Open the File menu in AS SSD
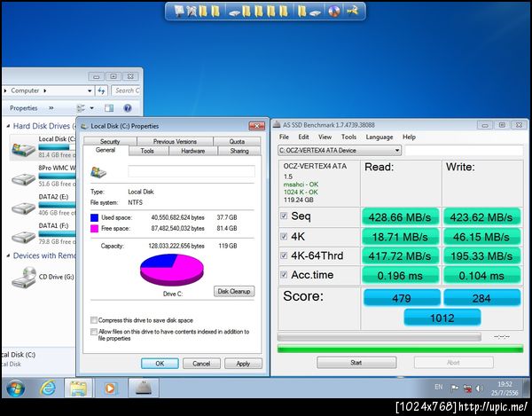This screenshot has height=416, width=532. [284, 137]
